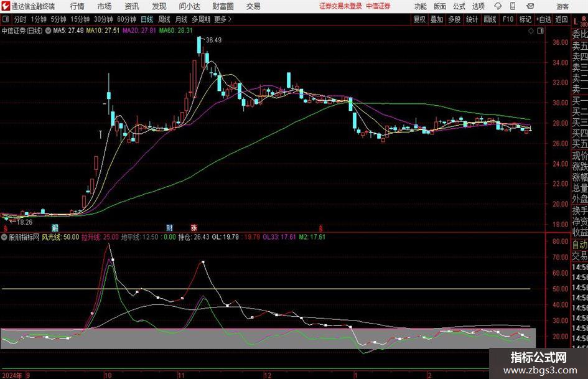Click the 拉升线: 25.00 indicator label
This screenshot has height=379, width=588.
[x=100, y=237]
